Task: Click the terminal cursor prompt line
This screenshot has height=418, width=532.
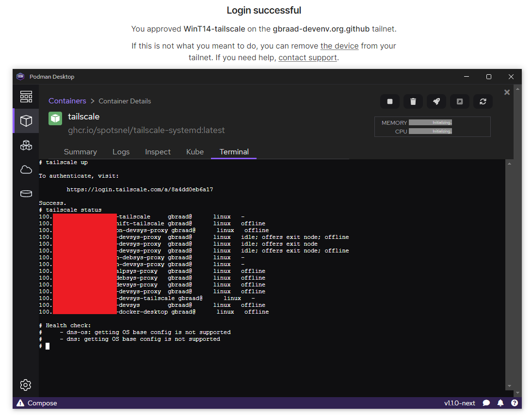Action: tap(44, 346)
